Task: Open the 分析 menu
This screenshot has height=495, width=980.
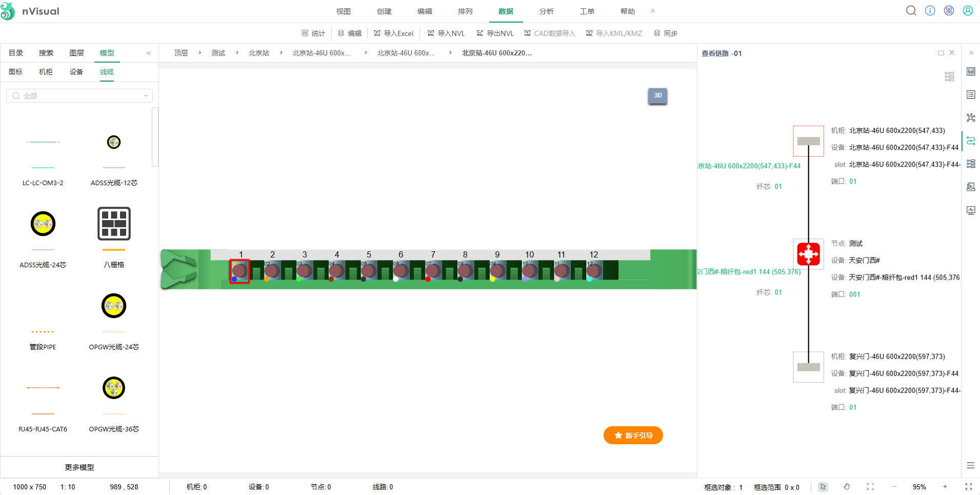Action: click(x=547, y=11)
